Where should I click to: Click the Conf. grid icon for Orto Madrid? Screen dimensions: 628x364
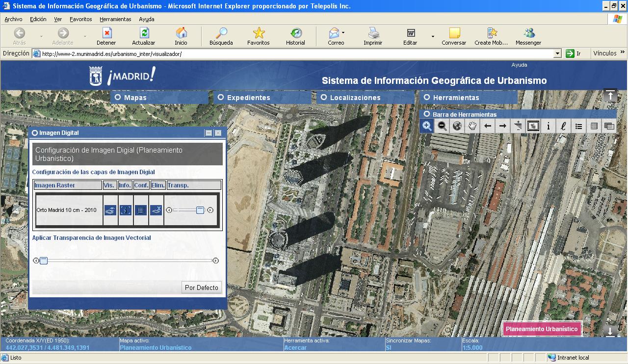point(141,210)
